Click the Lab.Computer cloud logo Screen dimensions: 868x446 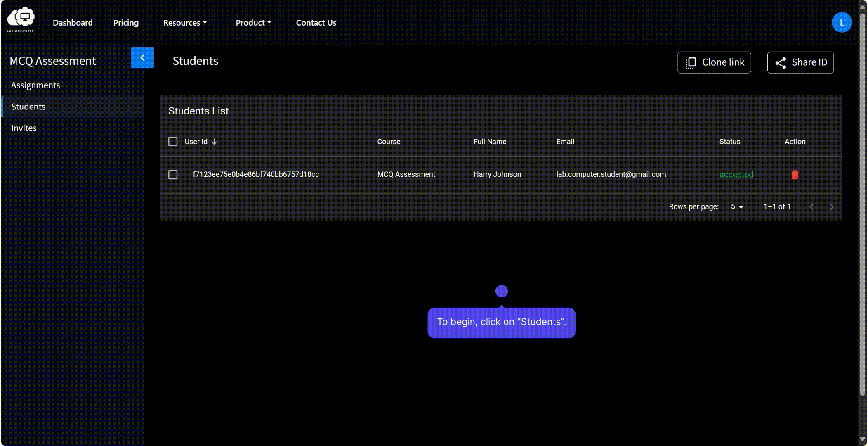click(21, 19)
